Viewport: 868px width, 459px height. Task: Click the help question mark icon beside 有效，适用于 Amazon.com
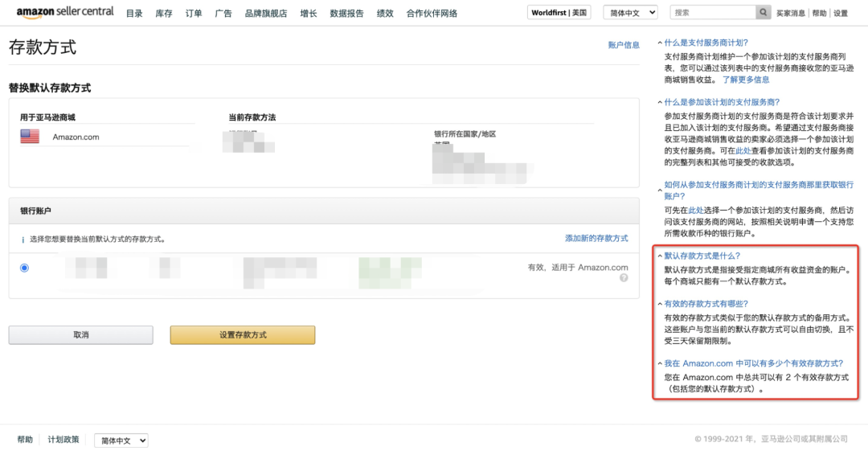[624, 278]
